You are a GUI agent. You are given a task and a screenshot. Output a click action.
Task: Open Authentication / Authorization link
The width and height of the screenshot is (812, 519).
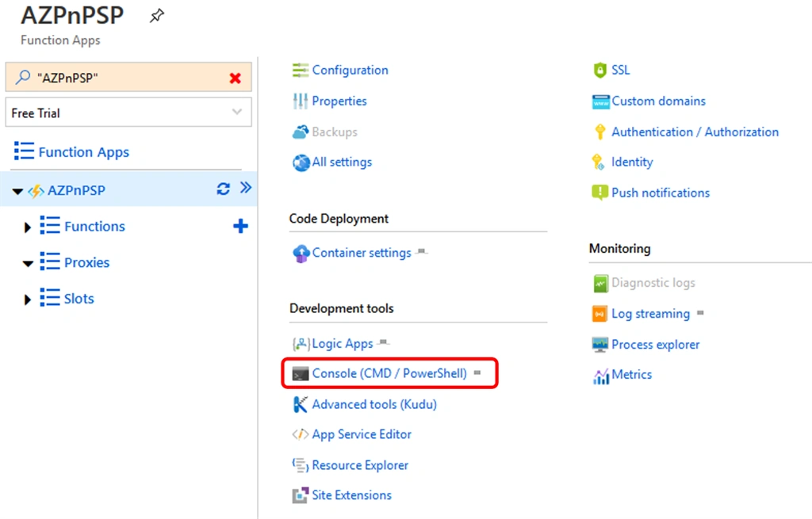[x=695, y=132]
